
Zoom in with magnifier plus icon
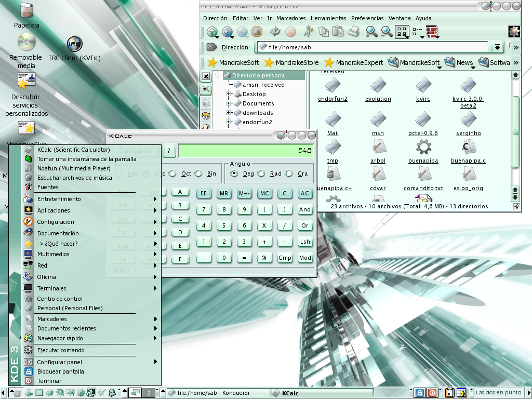(x=371, y=32)
